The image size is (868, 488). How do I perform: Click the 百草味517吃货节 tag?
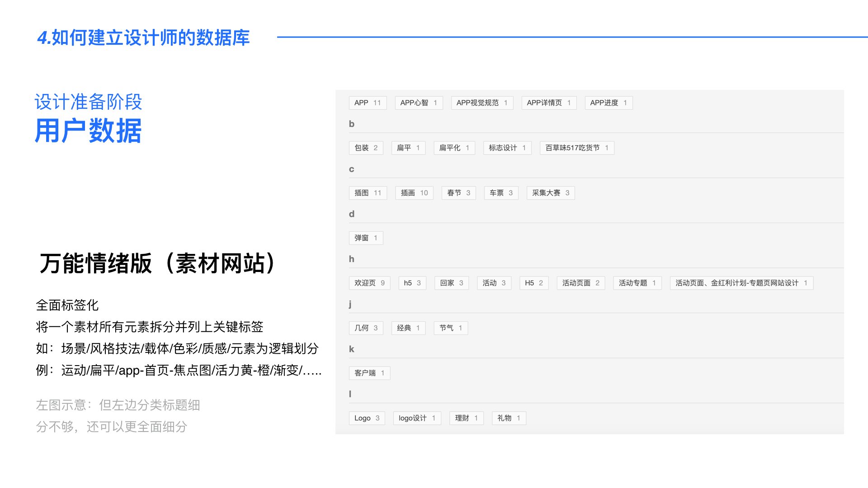pyautogui.click(x=576, y=148)
